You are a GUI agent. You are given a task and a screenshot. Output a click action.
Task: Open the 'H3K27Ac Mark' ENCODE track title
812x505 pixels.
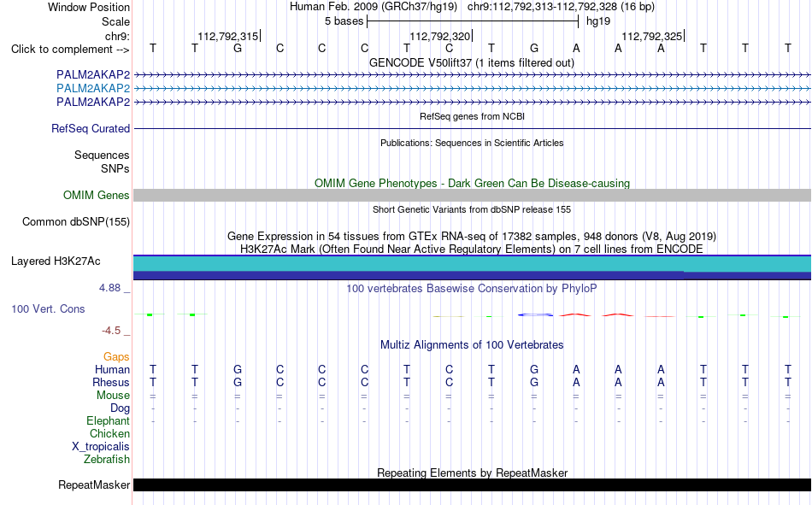[x=472, y=250]
